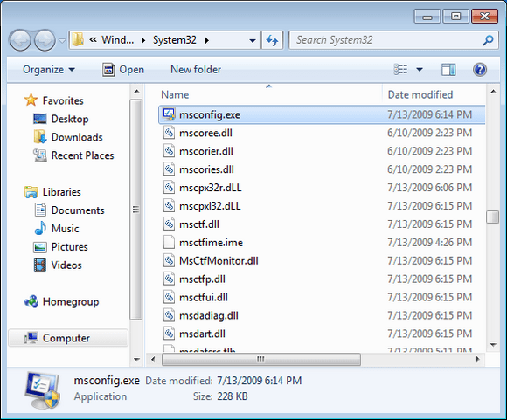Toggle the preview pane icon
Screen dimensions: 507x420
448,70
